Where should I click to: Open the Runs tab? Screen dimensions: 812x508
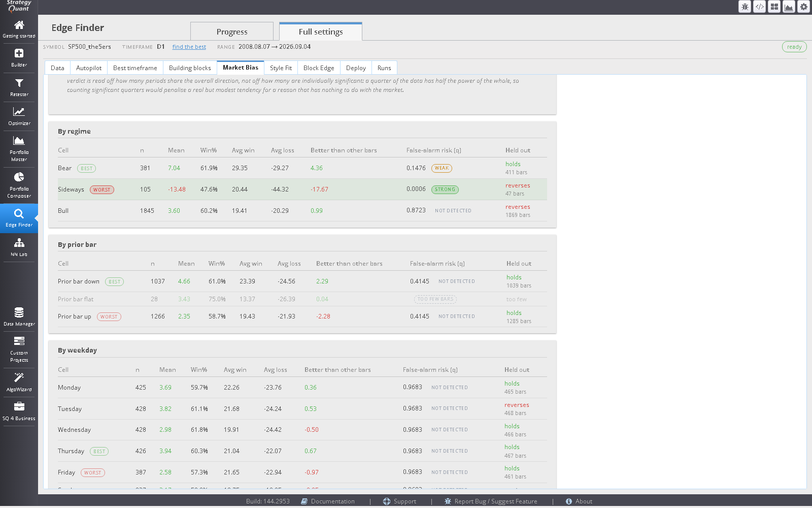click(x=384, y=68)
